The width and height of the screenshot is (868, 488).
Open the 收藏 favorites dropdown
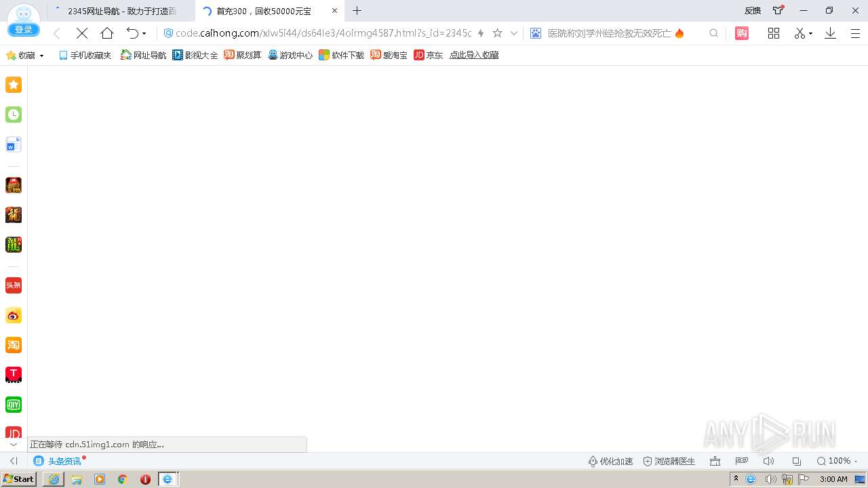tap(25, 55)
